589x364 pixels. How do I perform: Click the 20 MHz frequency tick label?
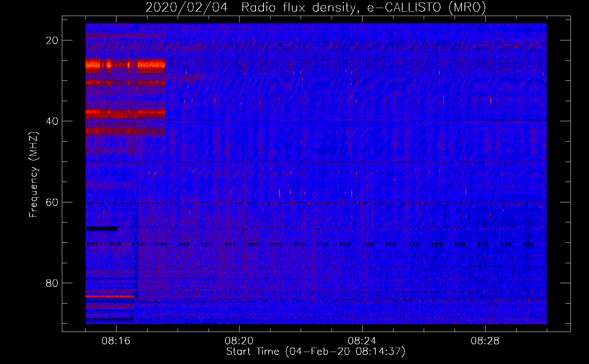tap(52, 40)
